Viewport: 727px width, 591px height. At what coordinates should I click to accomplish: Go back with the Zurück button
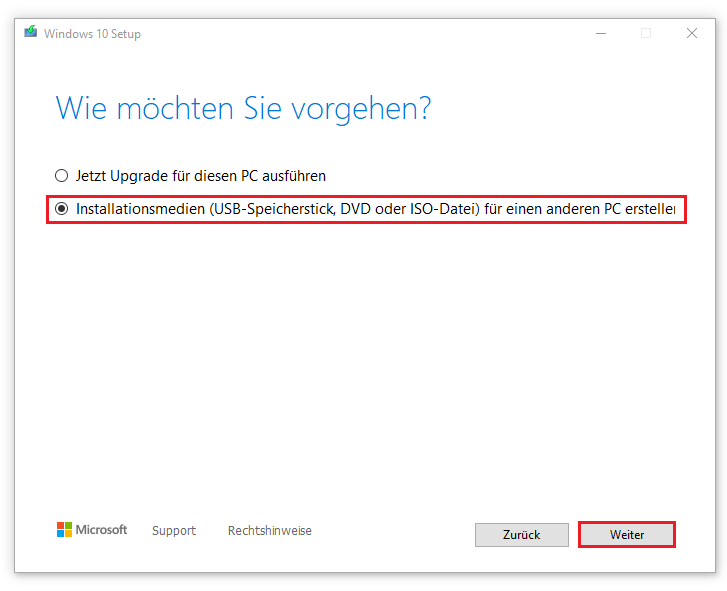pos(522,534)
